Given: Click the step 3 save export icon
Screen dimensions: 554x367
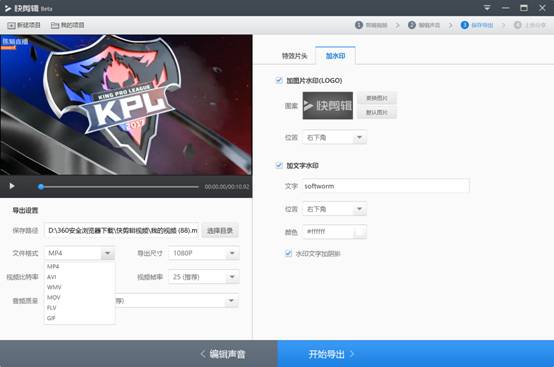Looking at the screenshot, I should point(465,25).
